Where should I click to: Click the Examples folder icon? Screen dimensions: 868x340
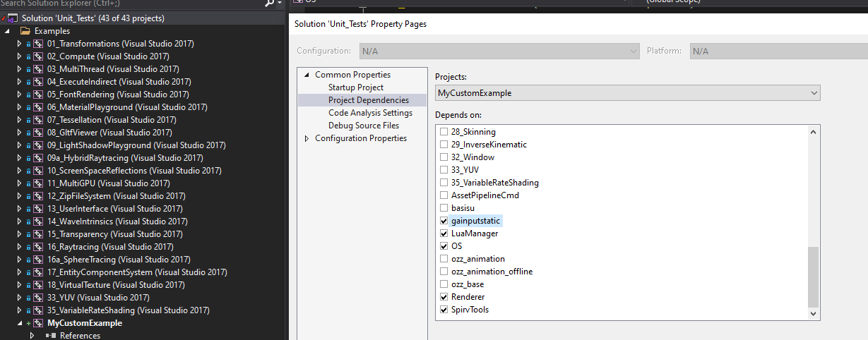pyautogui.click(x=25, y=31)
